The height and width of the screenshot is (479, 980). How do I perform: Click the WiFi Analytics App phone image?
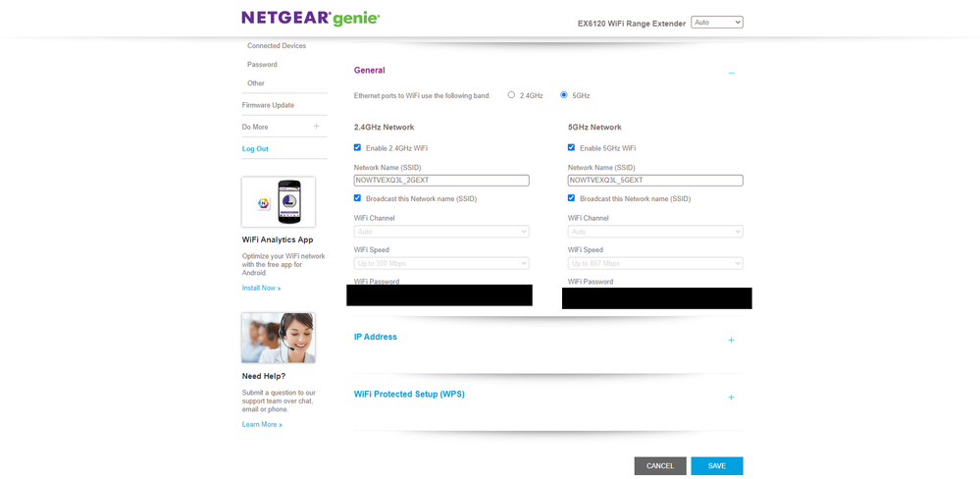pos(279,202)
